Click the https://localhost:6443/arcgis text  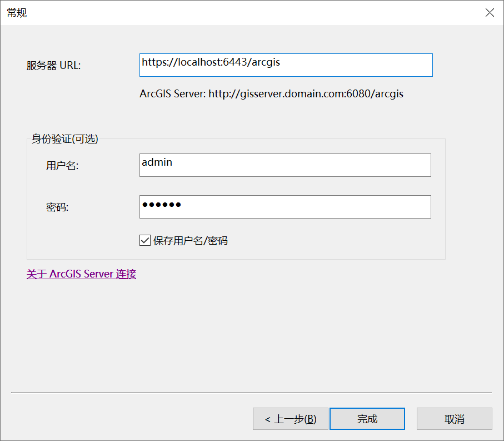tap(211, 62)
